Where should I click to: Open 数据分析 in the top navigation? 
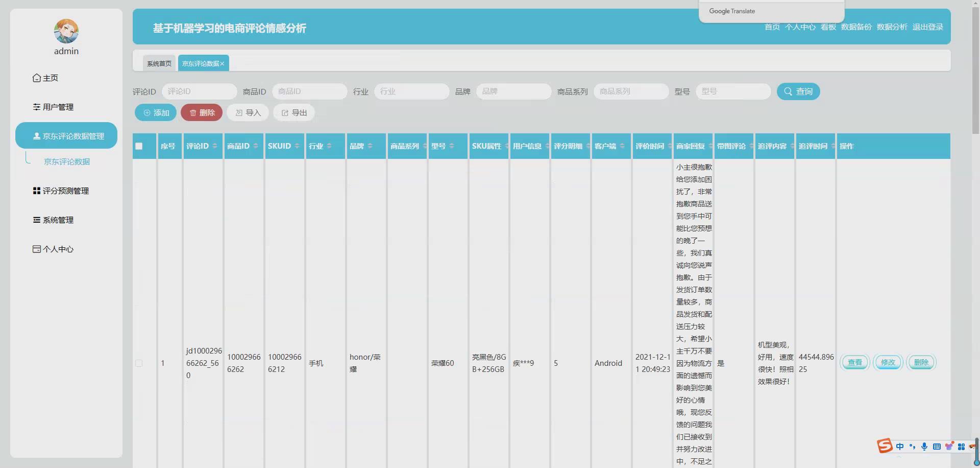(892, 27)
